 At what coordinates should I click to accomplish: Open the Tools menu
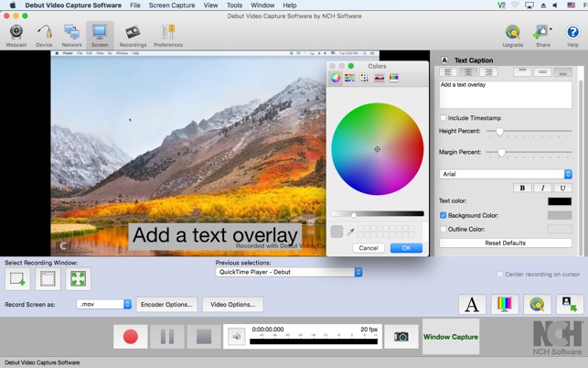click(234, 5)
